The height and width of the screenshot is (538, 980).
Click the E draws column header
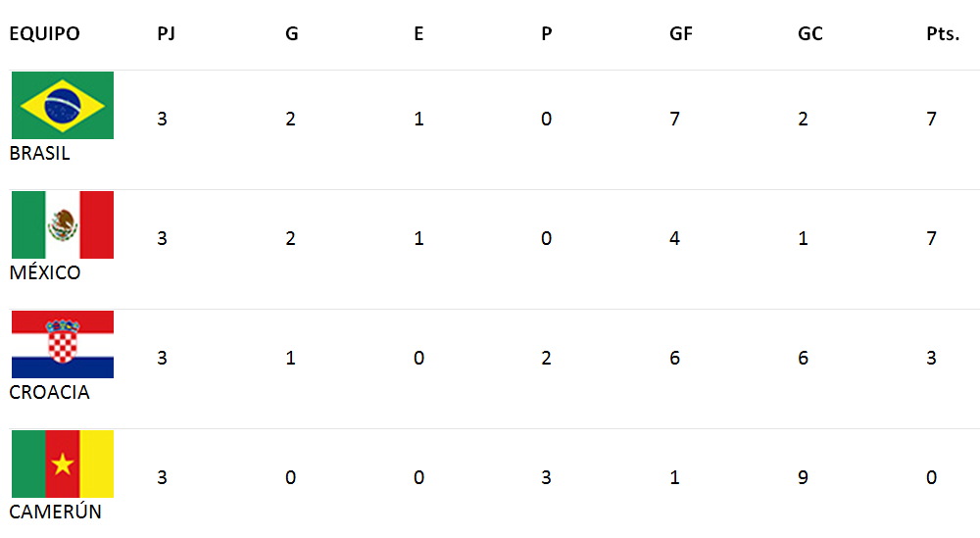418,33
